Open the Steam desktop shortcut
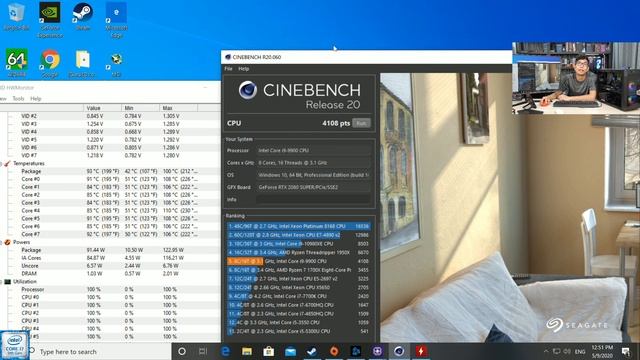 pyautogui.click(x=83, y=16)
